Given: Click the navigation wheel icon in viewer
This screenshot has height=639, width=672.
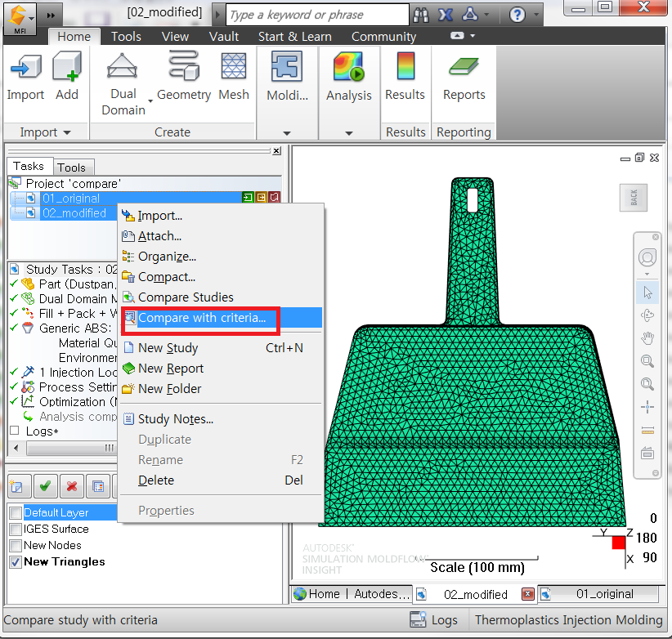Looking at the screenshot, I should [647, 258].
